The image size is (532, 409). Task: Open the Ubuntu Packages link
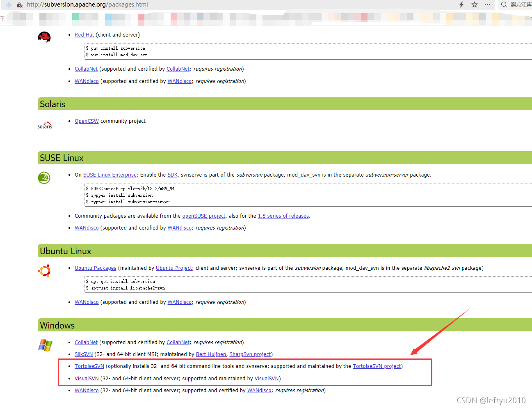[x=96, y=268]
